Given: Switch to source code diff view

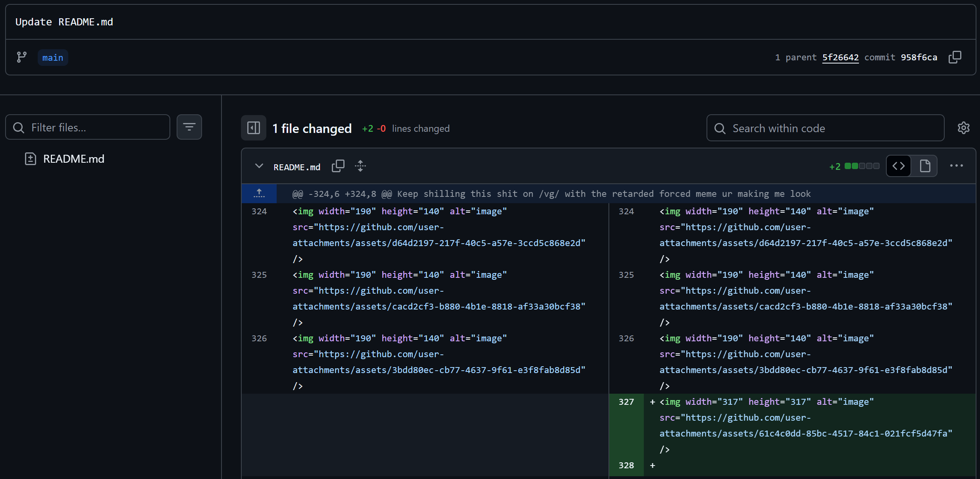Looking at the screenshot, I should (x=899, y=166).
